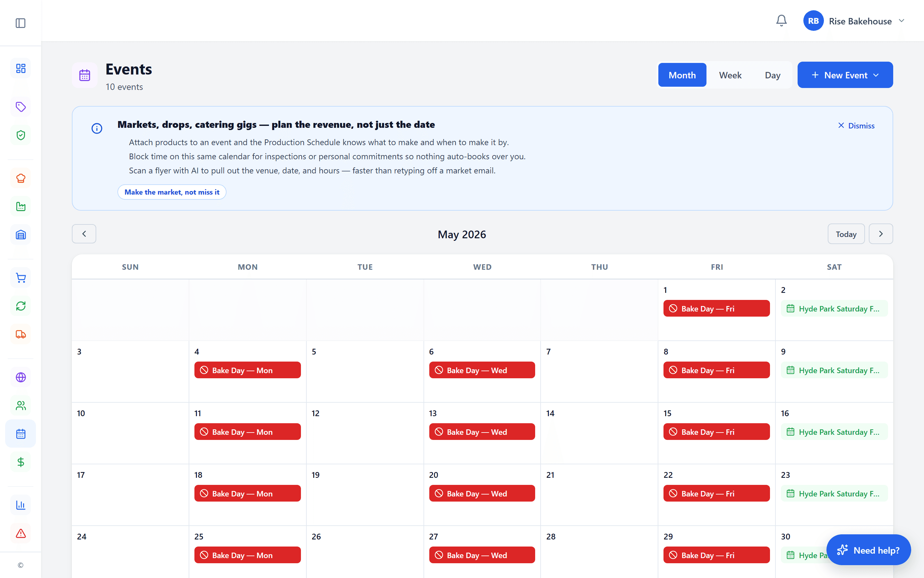Open the green shield check icon
The height and width of the screenshot is (578, 924).
(21, 135)
